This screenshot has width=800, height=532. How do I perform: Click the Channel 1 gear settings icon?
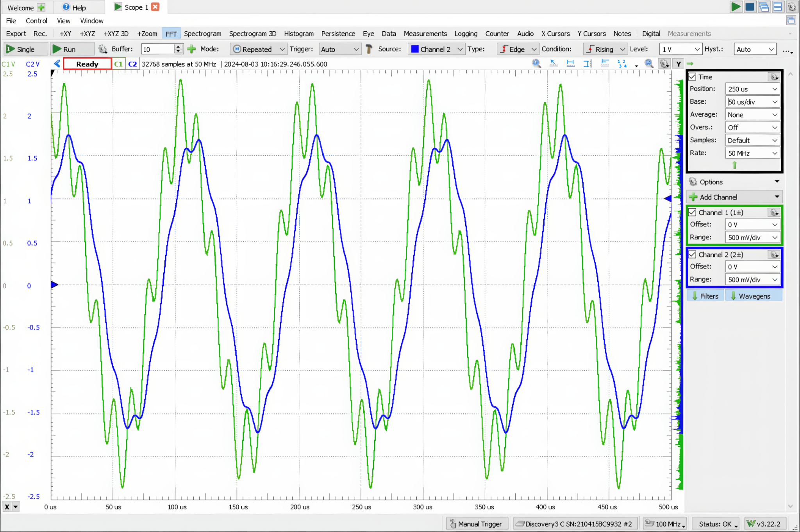773,212
